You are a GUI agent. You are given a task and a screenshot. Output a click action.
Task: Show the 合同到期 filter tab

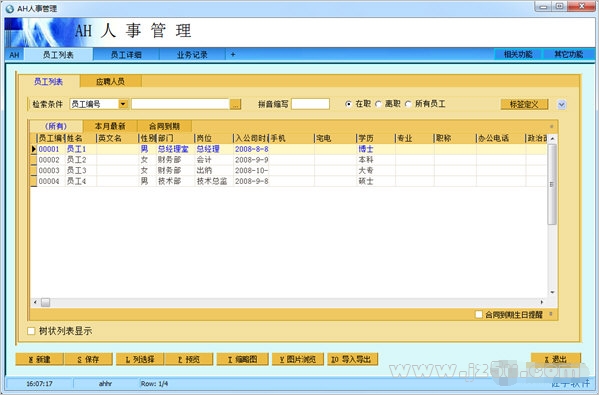point(164,126)
